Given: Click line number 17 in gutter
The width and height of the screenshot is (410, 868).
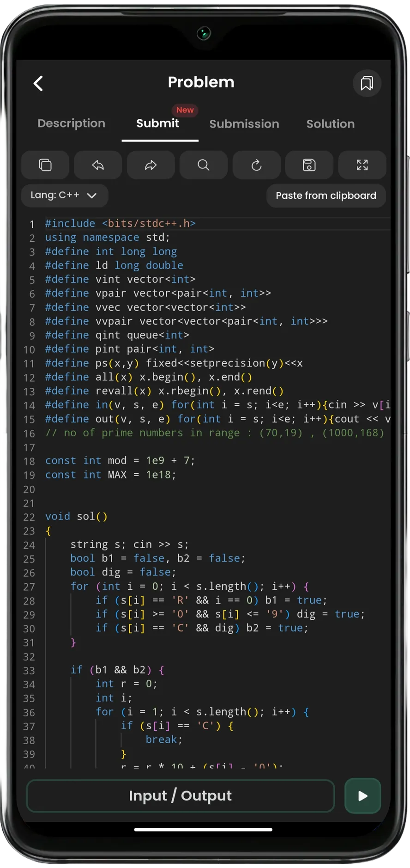Looking at the screenshot, I should (x=29, y=447).
